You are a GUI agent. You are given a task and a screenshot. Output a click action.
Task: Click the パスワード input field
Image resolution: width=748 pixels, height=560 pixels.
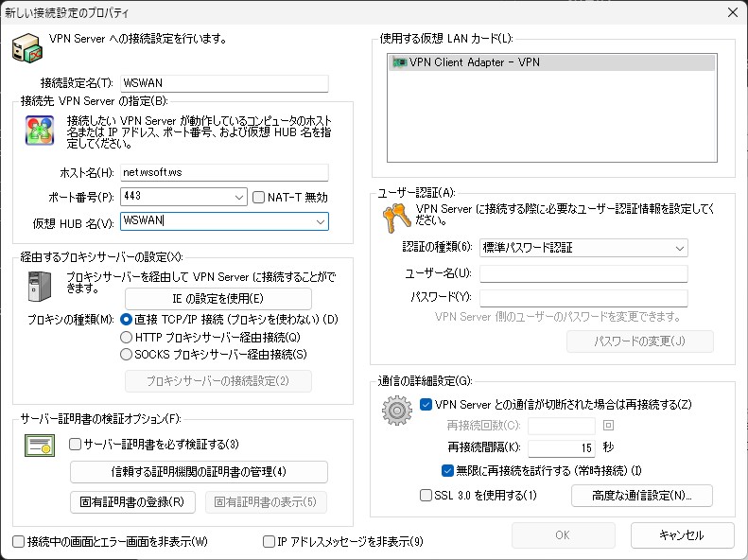[x=583, y=298]
